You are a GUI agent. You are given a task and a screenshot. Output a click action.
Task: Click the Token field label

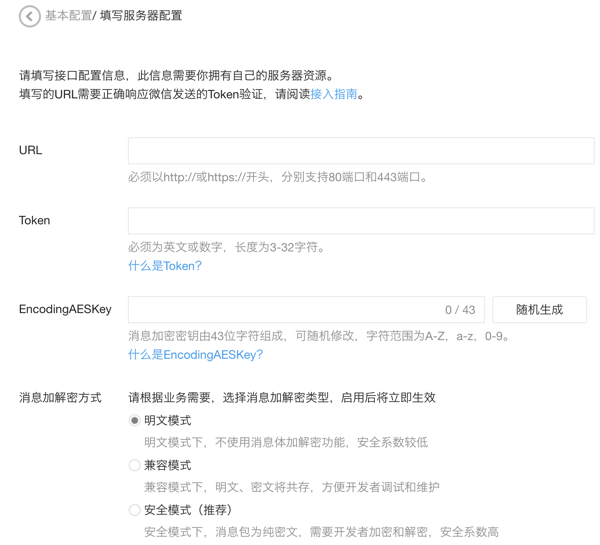pos(34,220)
